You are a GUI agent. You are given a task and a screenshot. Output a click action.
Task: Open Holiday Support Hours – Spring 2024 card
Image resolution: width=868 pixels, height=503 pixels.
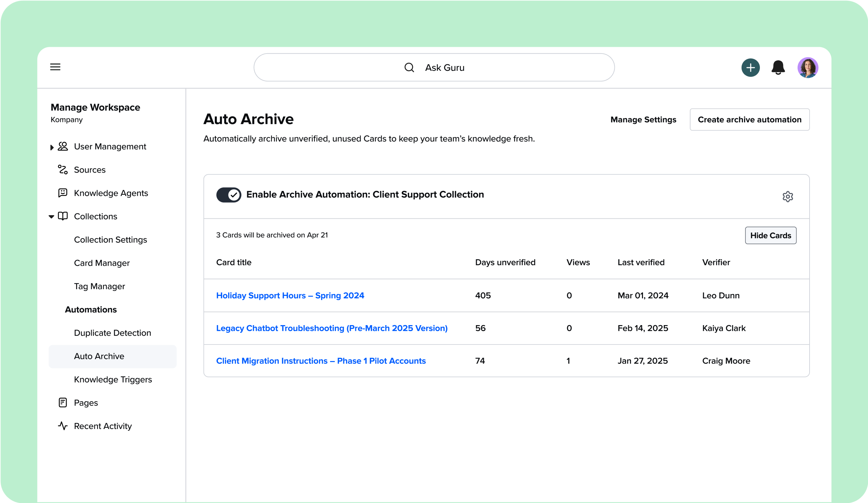290,296
